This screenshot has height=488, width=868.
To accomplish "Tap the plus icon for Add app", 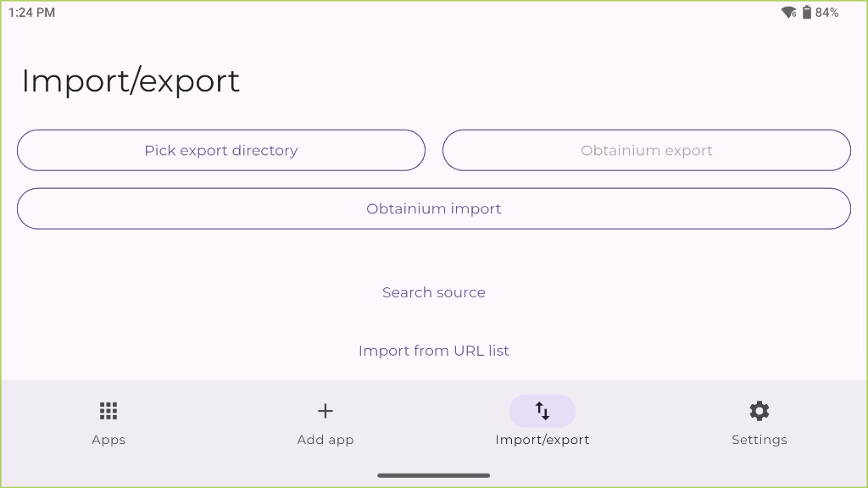I will tap(325, 411).
